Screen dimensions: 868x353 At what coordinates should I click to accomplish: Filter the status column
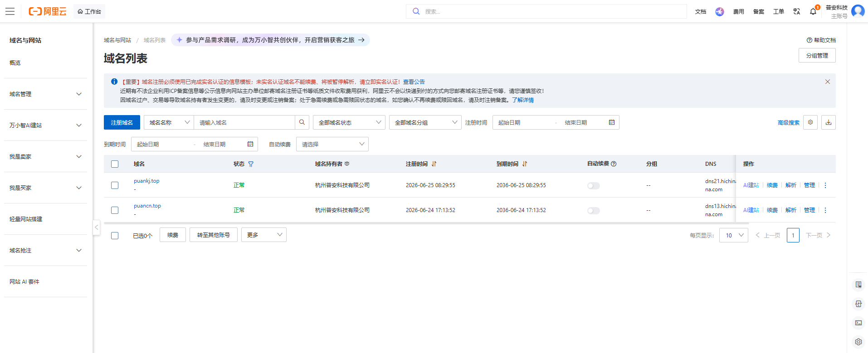pos(251,164)
